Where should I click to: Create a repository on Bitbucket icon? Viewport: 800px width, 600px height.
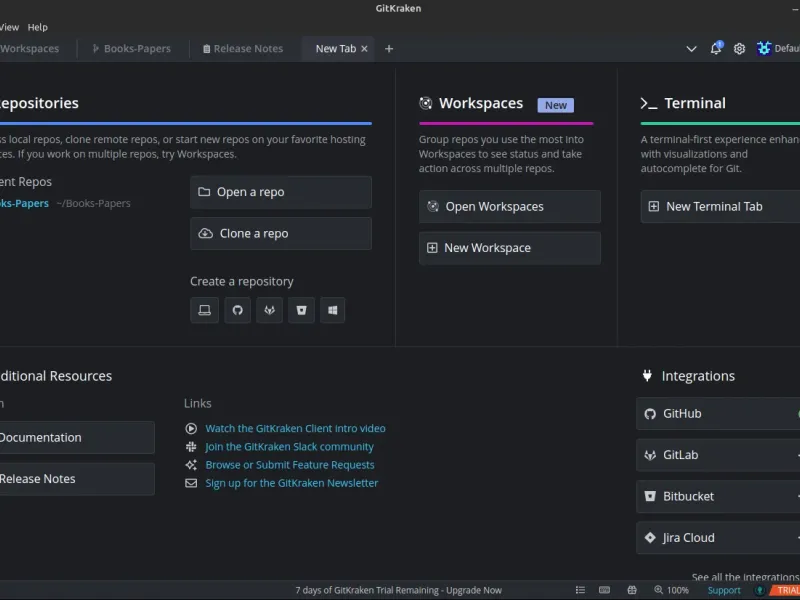[302, 310]
